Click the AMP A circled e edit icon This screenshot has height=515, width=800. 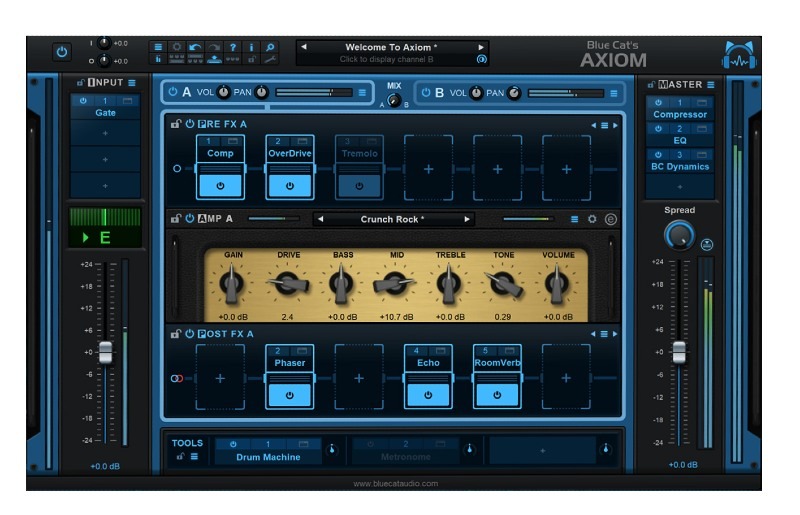[611, 219]
